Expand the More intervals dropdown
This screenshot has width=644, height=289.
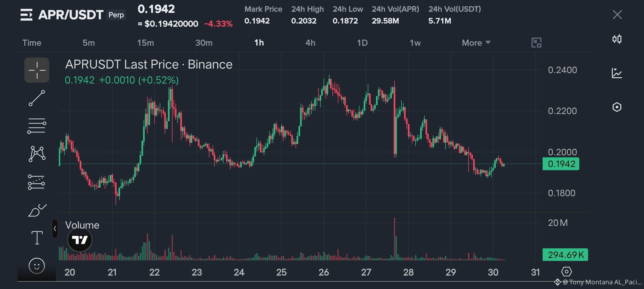pos(476,43)
